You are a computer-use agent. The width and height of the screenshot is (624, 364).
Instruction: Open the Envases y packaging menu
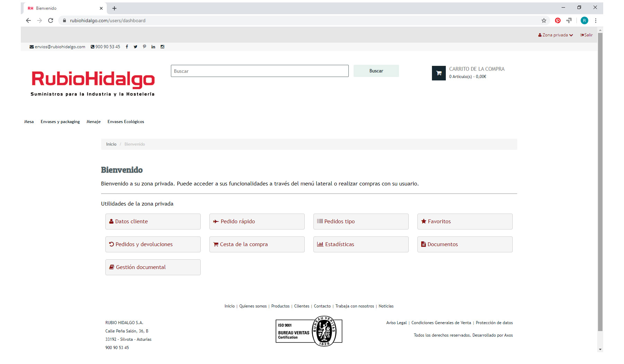(x=60, y=122)
